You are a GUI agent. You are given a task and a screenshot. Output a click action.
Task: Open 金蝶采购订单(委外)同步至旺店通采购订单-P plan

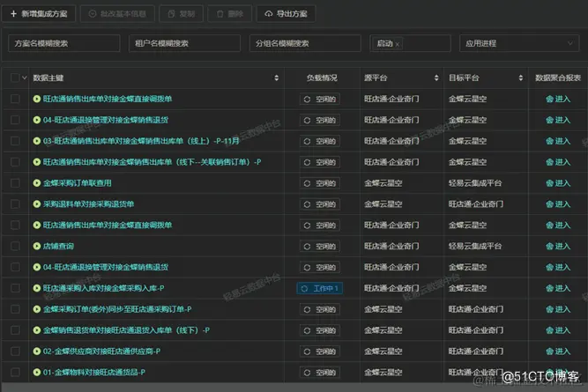(117, 309)
